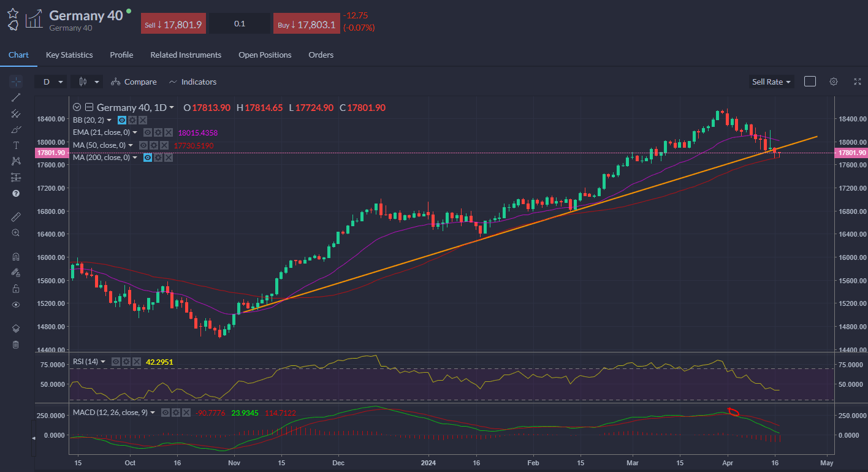This screenshot has height=472, width=868.
Task: Click the 0.1 quantity input field
Action: click(240, 24)
